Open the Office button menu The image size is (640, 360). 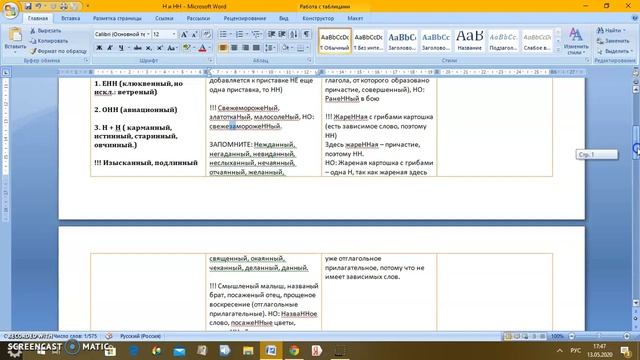10,10
